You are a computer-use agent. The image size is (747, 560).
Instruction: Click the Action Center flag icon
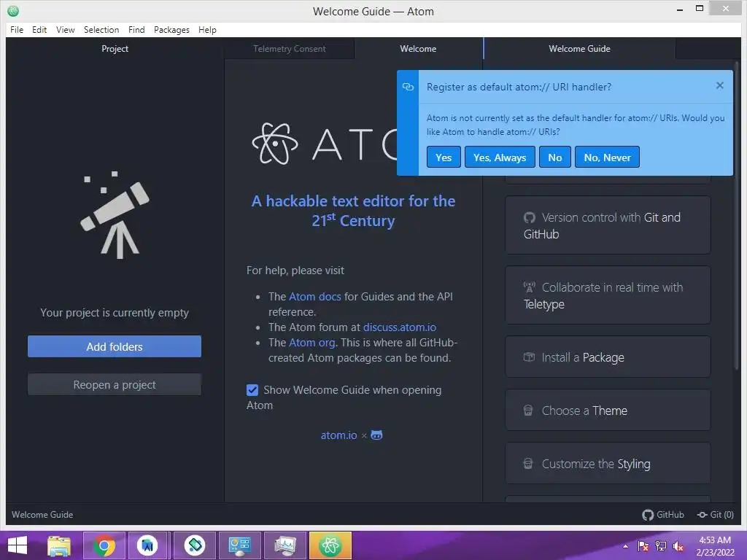click(643, 546)
